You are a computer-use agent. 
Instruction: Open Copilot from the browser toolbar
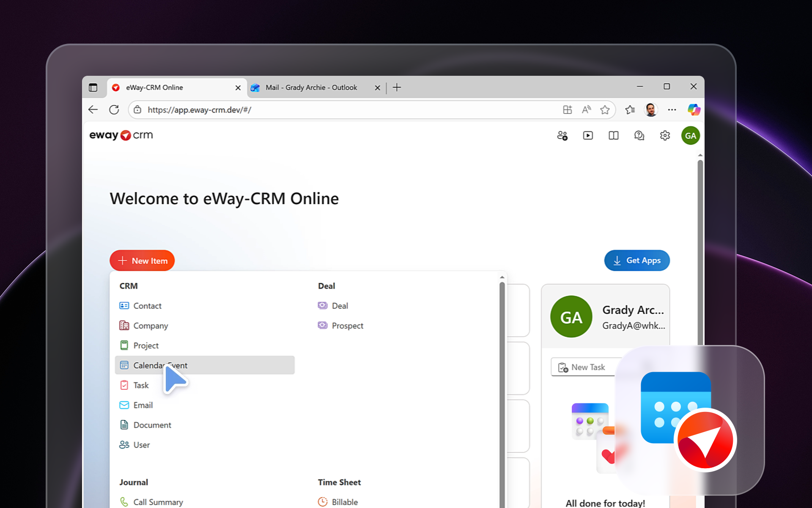click(694, 110)
